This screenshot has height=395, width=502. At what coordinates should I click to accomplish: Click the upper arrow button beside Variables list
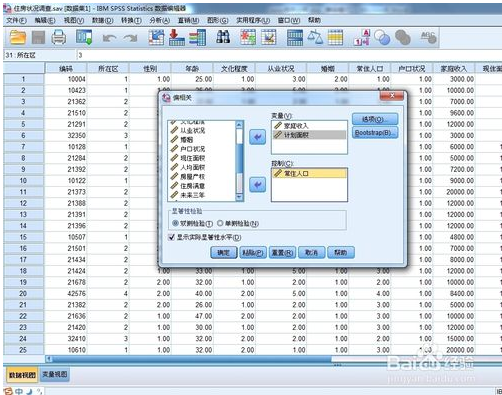tap(258, 137)
